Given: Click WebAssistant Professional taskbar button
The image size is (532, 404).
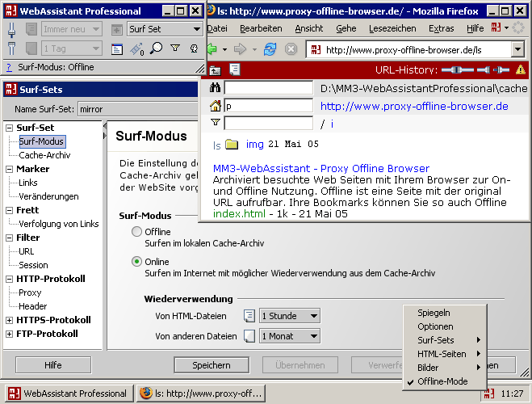Looking at the screenshot, I should tap(69, 393).
